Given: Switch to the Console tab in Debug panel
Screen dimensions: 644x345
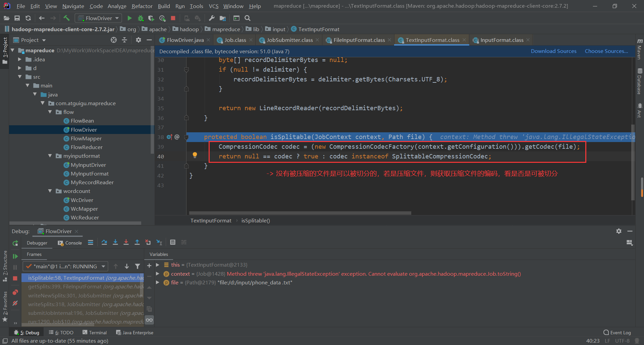Looking at the screenshot, I should coord(70,243).
